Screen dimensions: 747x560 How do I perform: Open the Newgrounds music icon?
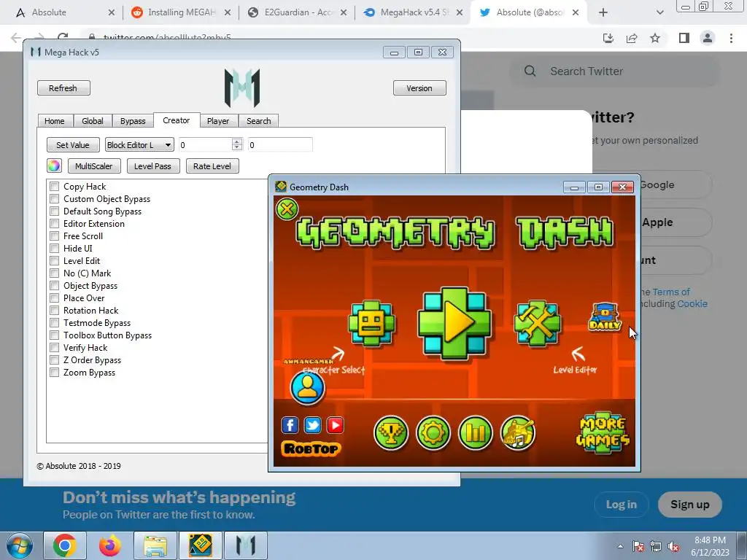[x=518, y=433]
